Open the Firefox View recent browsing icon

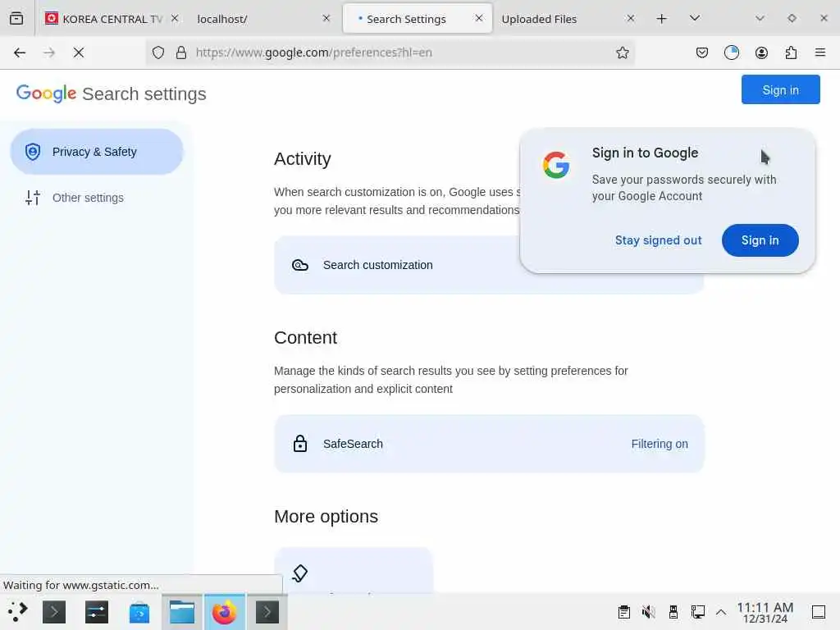[x=16, y=19]
